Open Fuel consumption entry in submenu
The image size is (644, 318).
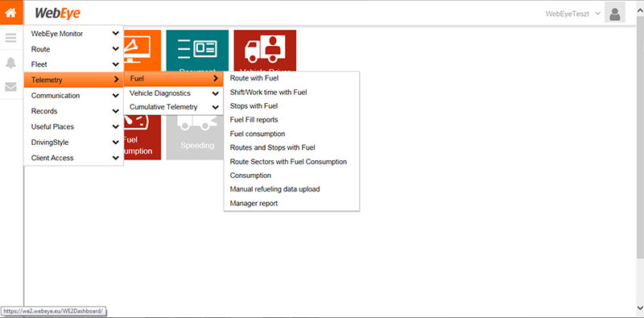pyautogui.click(x=257, y=134)
